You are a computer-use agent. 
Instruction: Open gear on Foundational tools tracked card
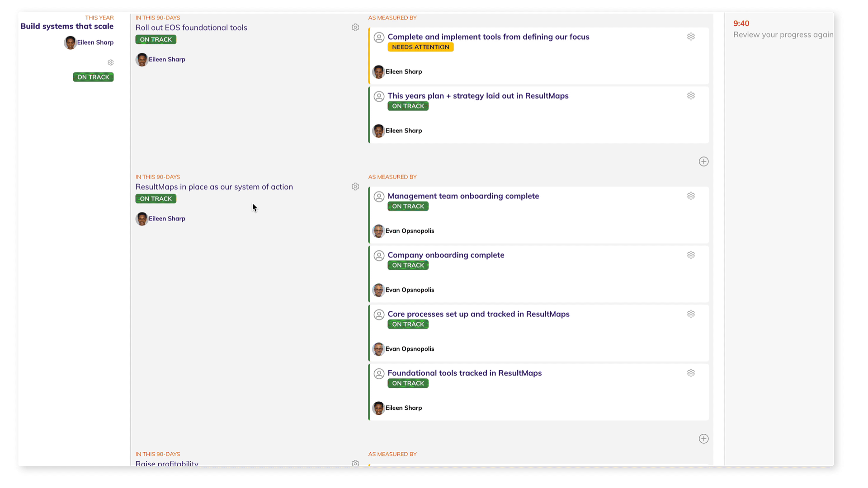point(691,373)
